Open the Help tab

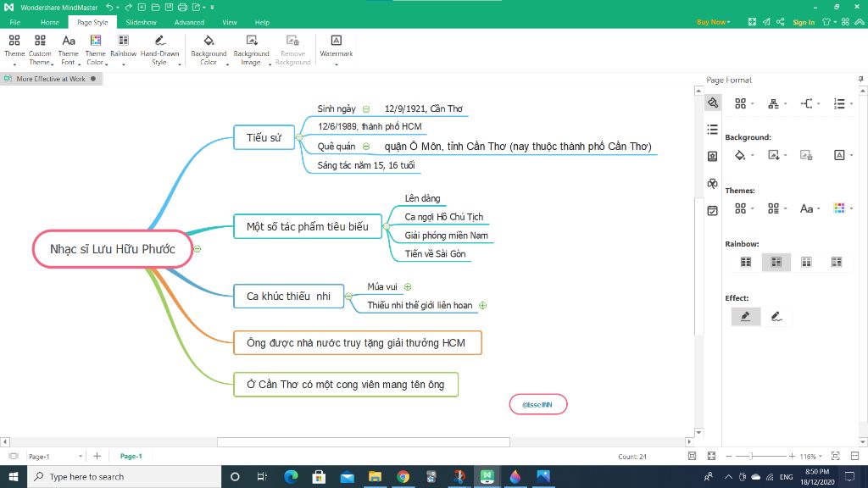click(262, 22)
